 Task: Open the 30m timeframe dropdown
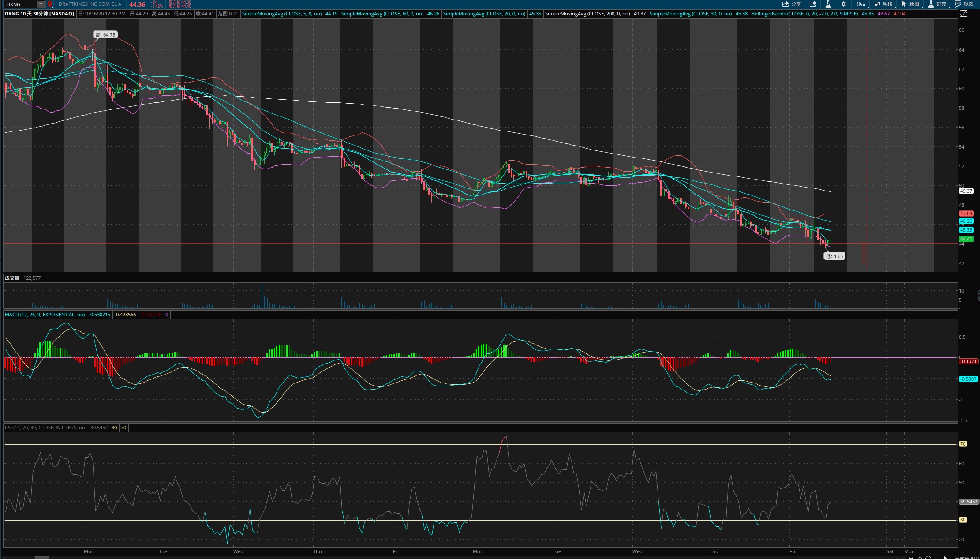(861, 4)
